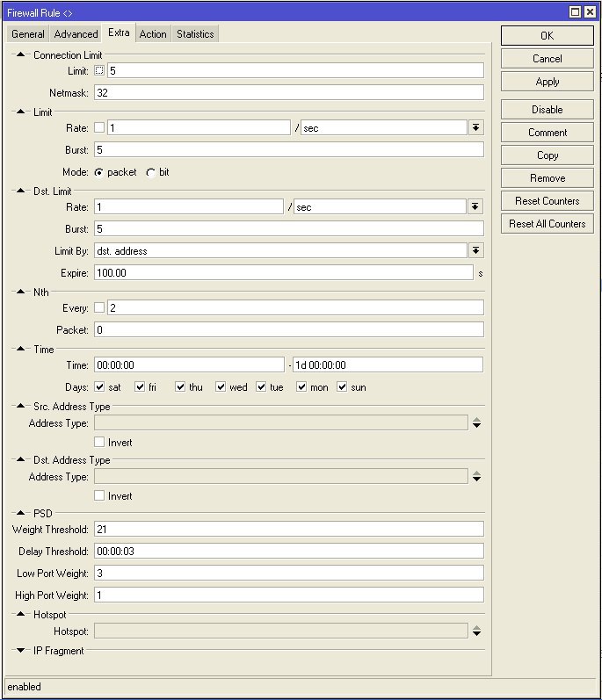Image resolution: width=602 pixels, height=700 pixels.
Task: Collapse the Nth section
Action: 20,292
